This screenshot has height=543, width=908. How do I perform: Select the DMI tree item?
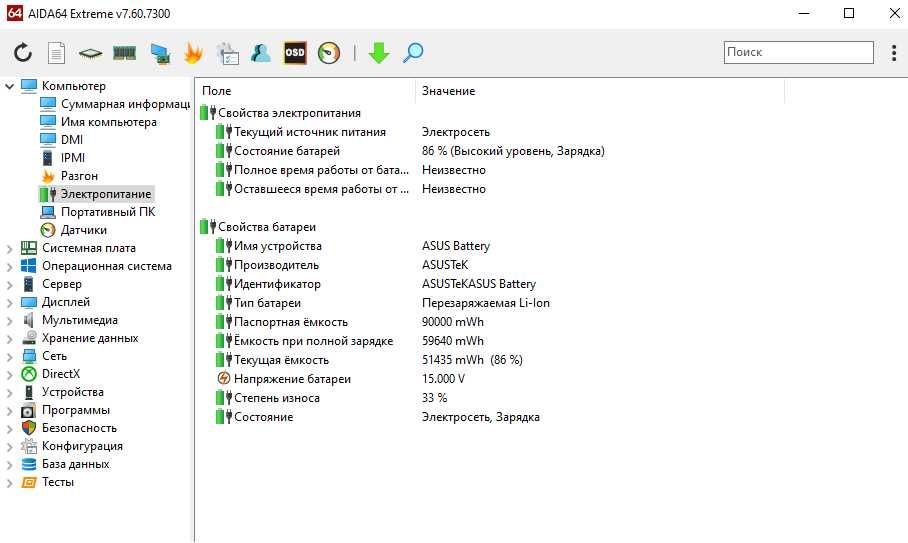pyautogui.click(x=61, y=140)
